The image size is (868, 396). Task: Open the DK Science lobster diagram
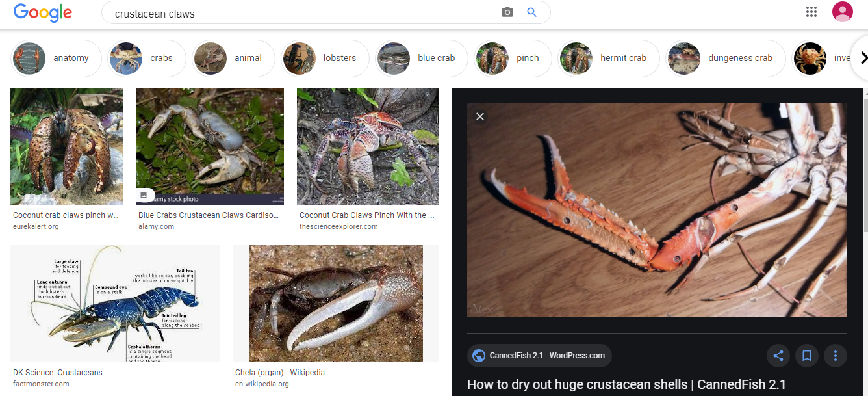(115, 304)
